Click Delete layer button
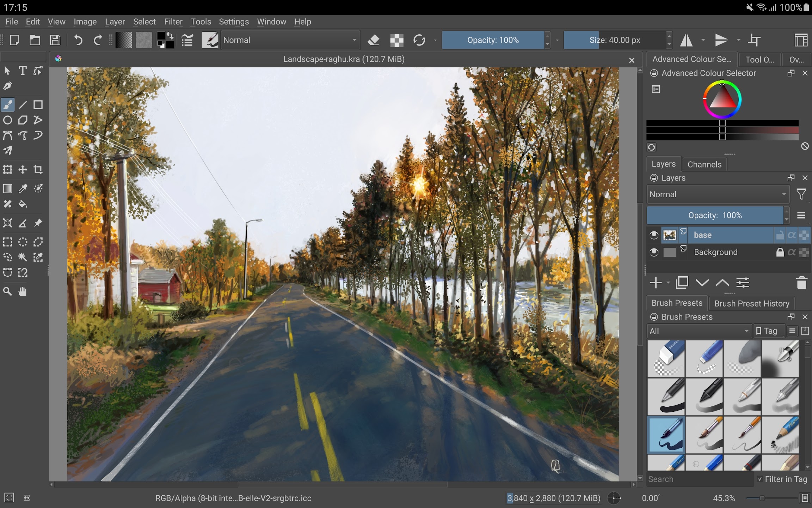Viewport: 812px width, 508px height. [801, 283]
